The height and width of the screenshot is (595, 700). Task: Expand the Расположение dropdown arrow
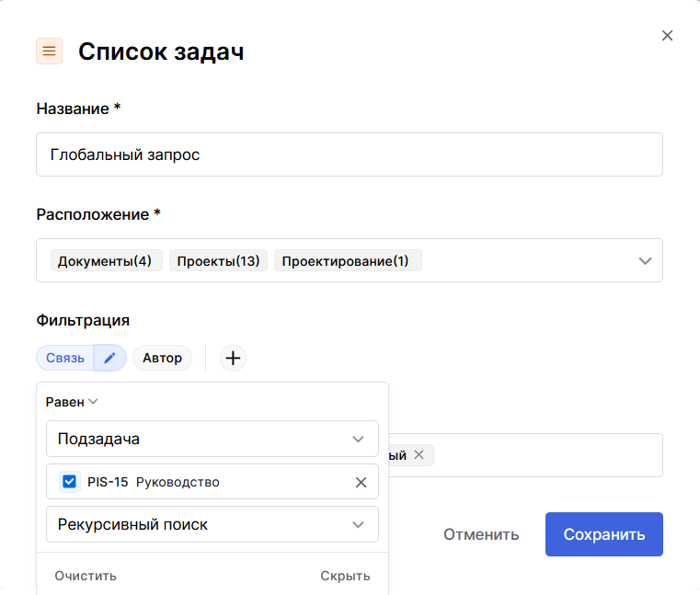point(645,261)
